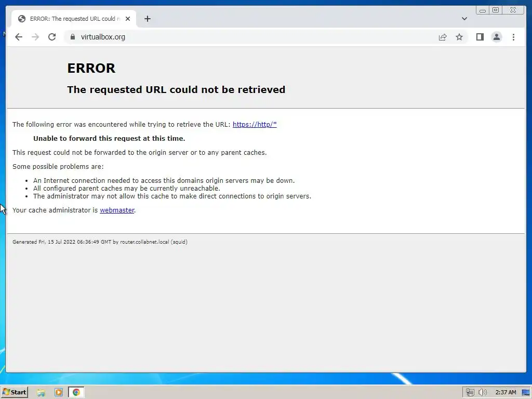Click the ERROR heading
Viewport: 532px width, 399px height.
pyautogui.click(x=91, y=68)
